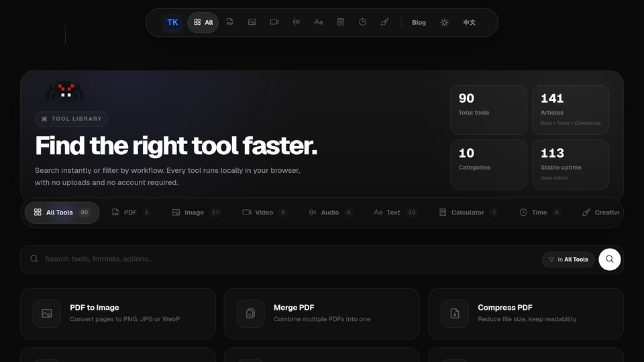Switch to the Time tab
The height and width of the screenshot is (362, 644).
(540, 213)
